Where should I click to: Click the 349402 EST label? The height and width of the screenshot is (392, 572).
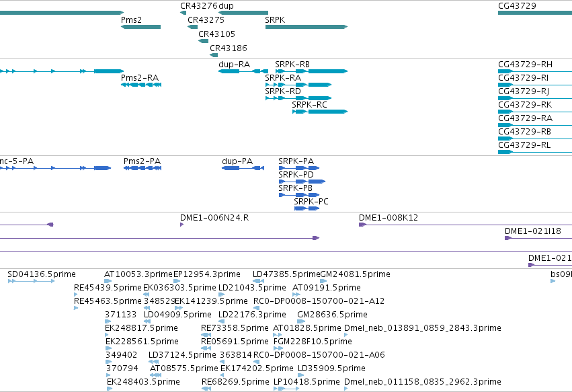tap(121, 356)
